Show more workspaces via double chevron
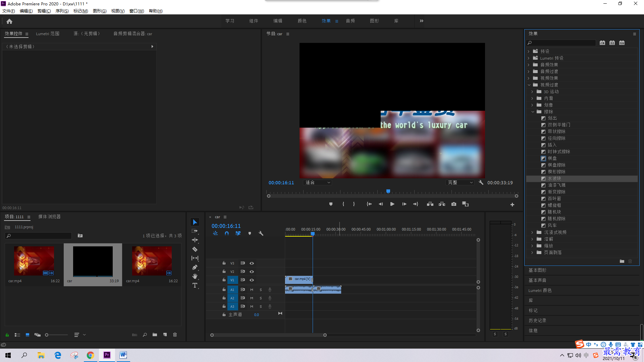644x362 pixels. tap(422, 21)
